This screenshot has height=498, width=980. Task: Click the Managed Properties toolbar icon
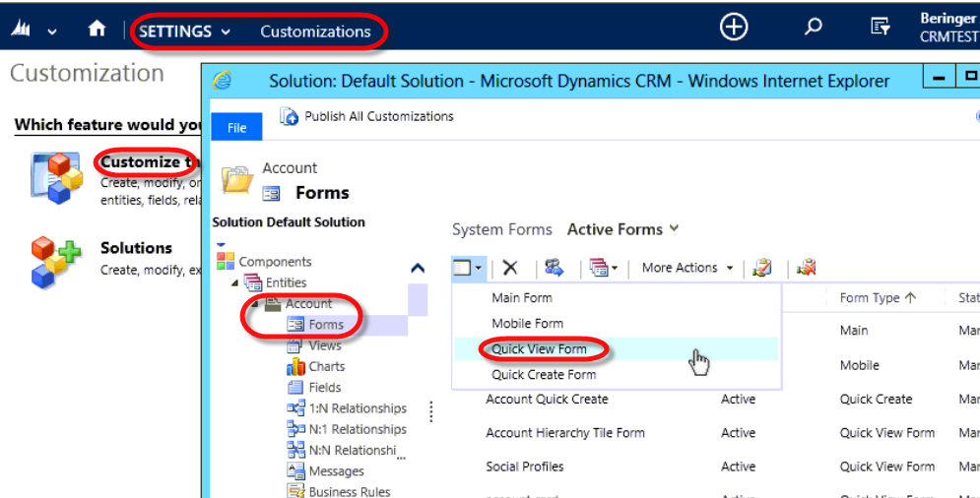coord(807,268)
